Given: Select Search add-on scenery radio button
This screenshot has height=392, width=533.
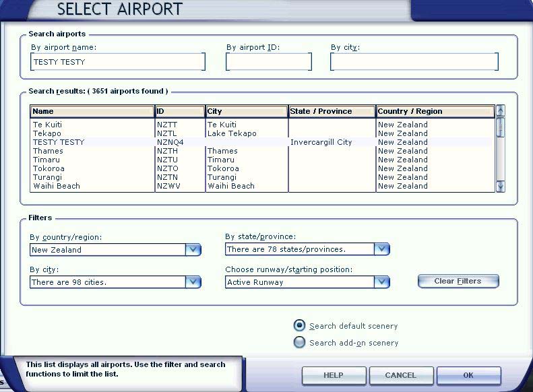Looking at the screenshot, I should [300, 342].
